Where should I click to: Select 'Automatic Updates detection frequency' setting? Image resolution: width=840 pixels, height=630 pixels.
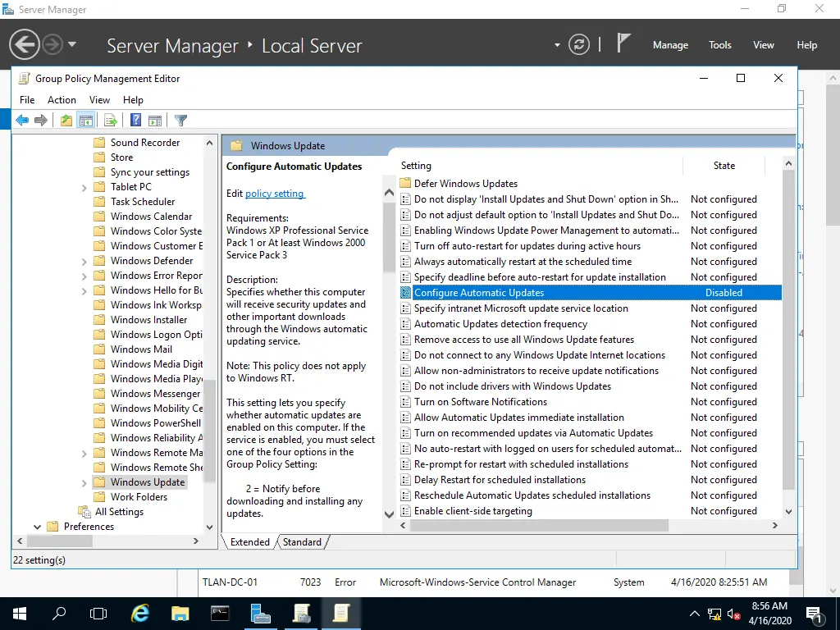tap(500, 323)
